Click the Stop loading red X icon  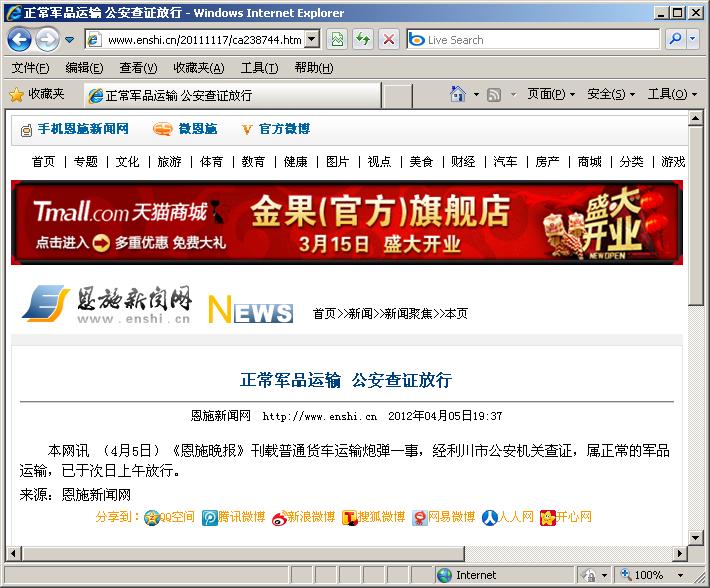tap(389, 40)
